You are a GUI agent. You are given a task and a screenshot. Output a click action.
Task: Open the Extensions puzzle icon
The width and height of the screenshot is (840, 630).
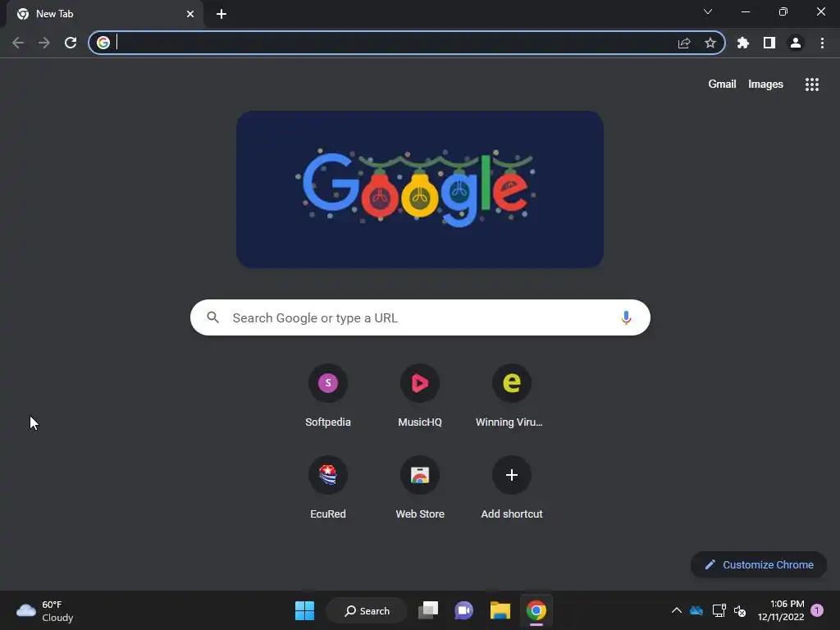coord(743,43)
